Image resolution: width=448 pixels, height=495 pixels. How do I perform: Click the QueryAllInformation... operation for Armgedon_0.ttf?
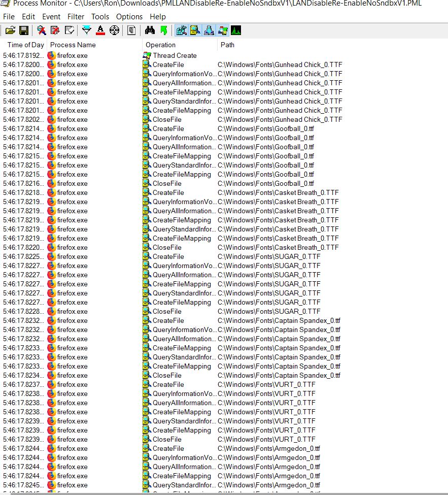click(184, 467)
